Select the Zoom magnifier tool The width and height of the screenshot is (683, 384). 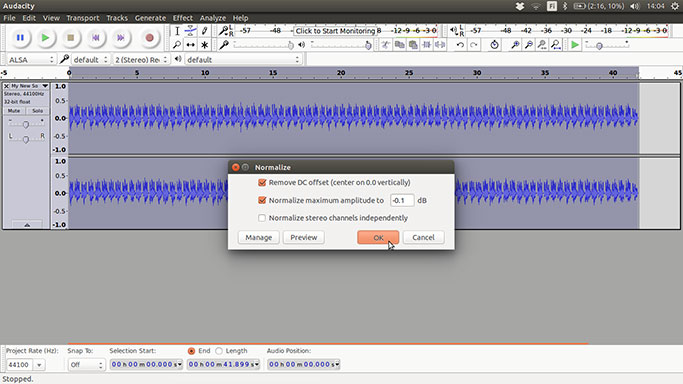(x=177, y=45)
